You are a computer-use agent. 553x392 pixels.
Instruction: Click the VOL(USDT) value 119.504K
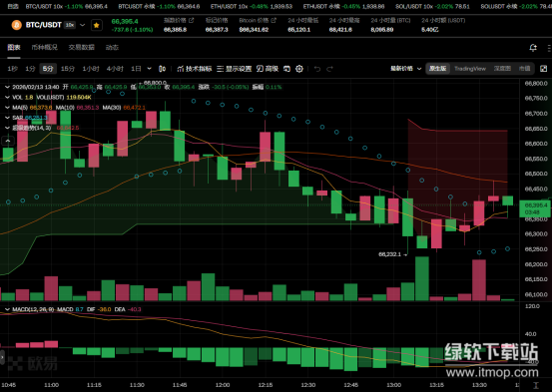tap(79, 98)
